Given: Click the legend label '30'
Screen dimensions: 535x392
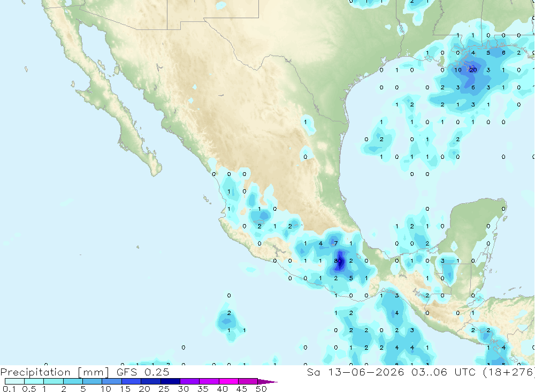Looking at the screenshot, I should point(183,389).
